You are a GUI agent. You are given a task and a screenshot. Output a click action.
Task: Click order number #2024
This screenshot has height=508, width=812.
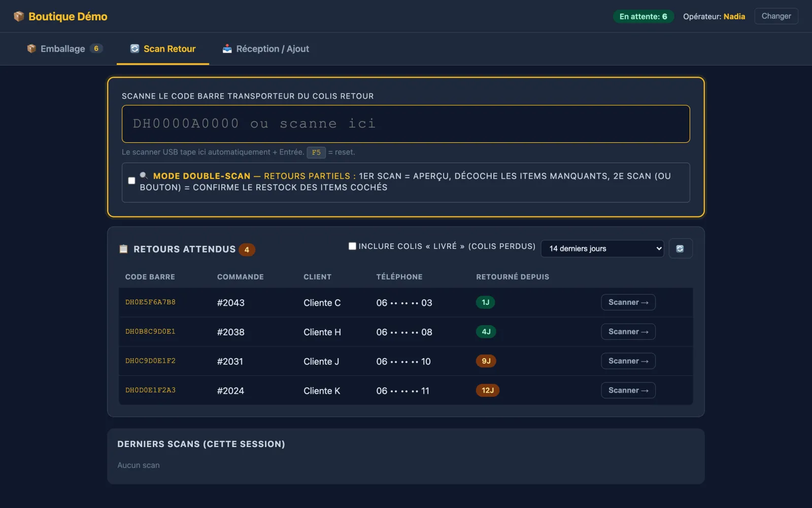pyautogui.click(x=230, y=391)
